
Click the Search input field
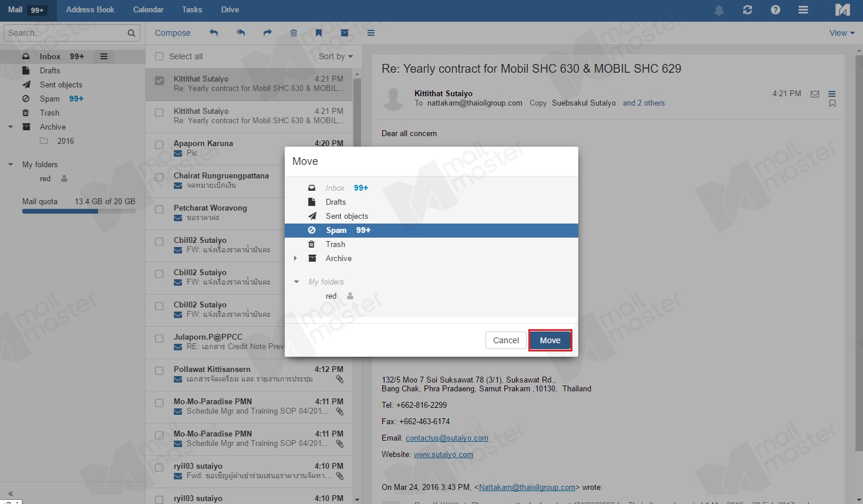[x=66, y=33]
